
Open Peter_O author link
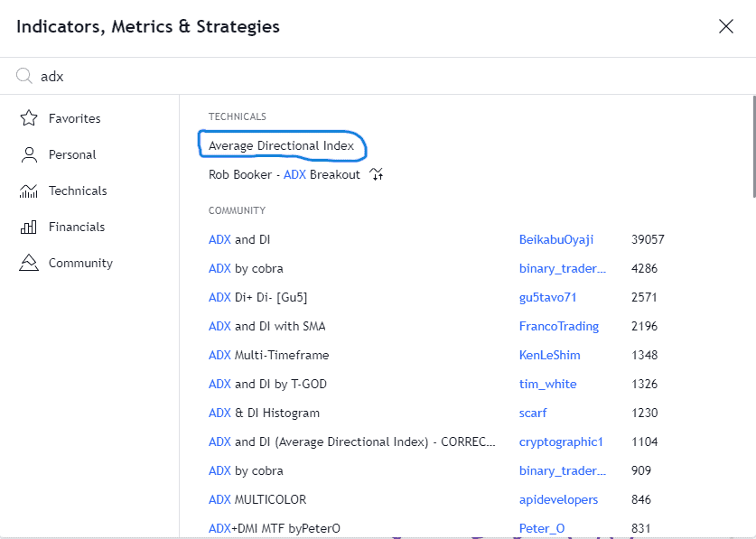542,529
